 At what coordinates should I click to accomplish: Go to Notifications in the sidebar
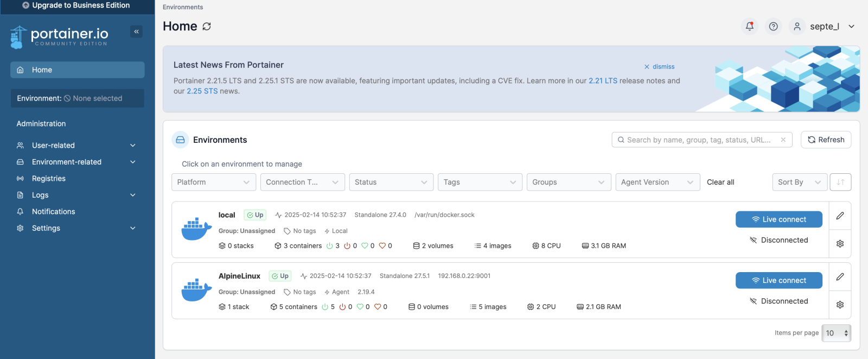[x=53, y=212]
